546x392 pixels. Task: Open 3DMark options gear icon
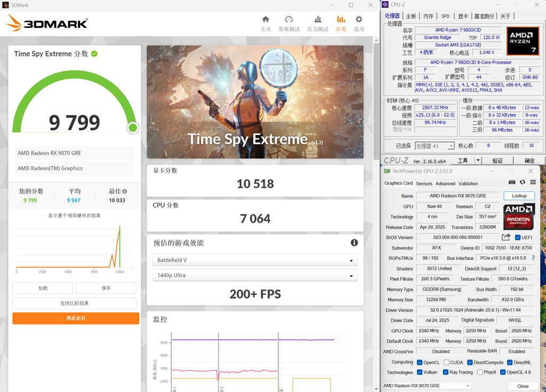[x=359, y=20]
